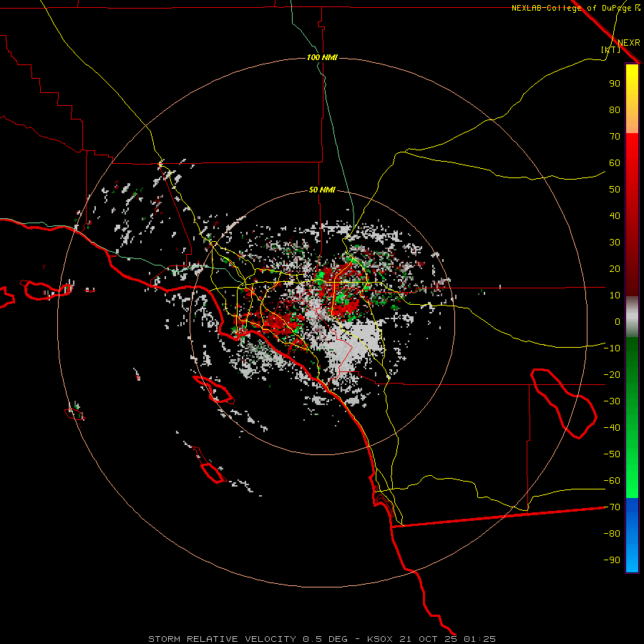Screen dimensions: 644x644
Task: Click the [KT] units label
Action: [610, 49]
